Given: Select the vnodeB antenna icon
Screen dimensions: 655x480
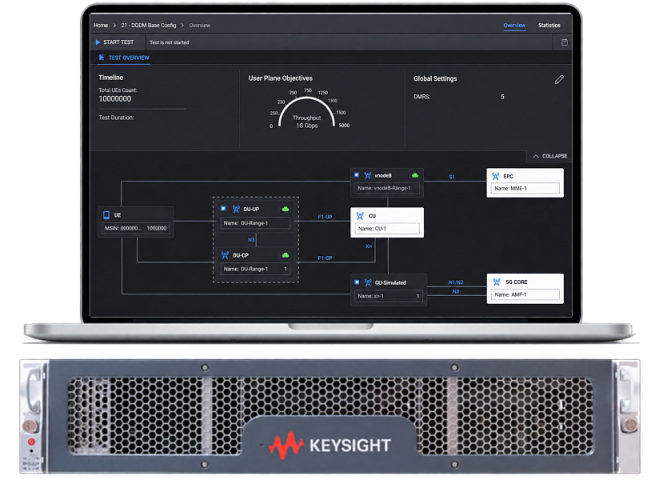Looking at the screenshot, I should [x=368, y=175].
